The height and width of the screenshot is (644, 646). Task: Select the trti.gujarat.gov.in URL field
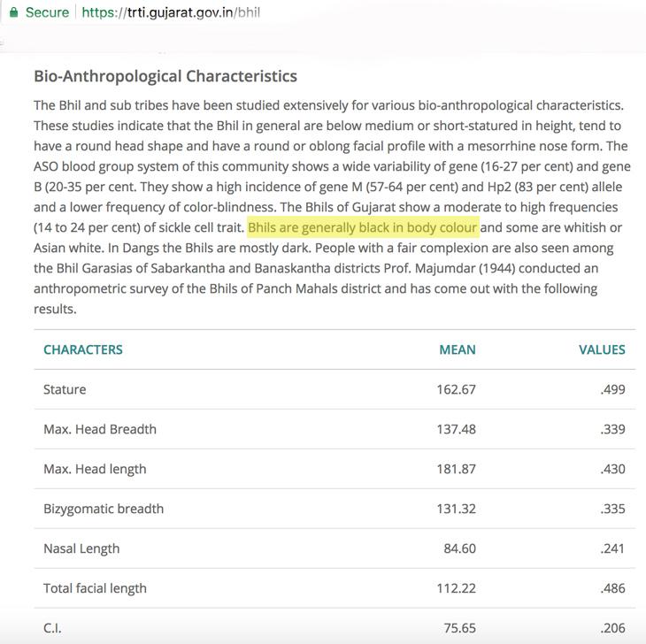point(171,12)
